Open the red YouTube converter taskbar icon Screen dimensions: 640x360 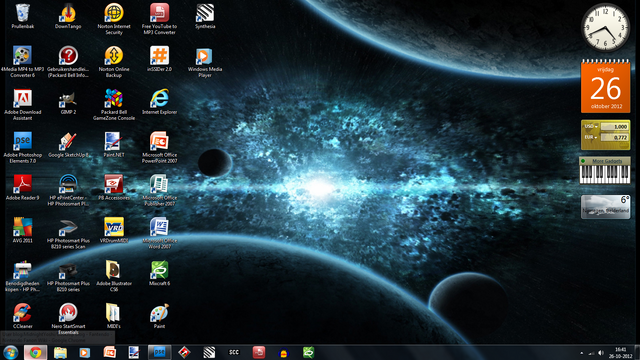click(259, 352)
